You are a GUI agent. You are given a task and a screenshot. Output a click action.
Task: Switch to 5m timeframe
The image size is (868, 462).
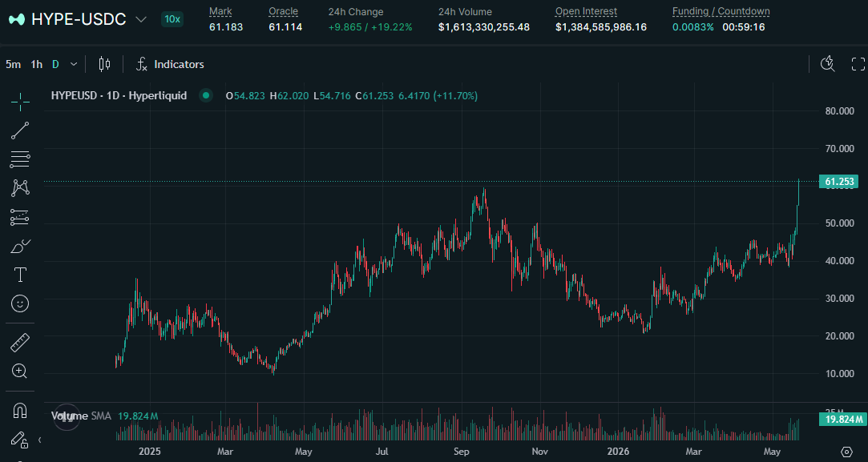(14, 64)
